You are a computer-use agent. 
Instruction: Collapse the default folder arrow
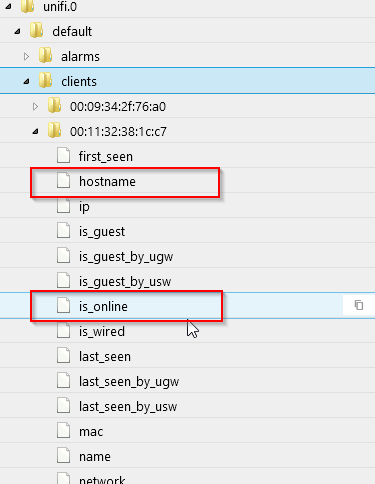(x=17, y=32)
